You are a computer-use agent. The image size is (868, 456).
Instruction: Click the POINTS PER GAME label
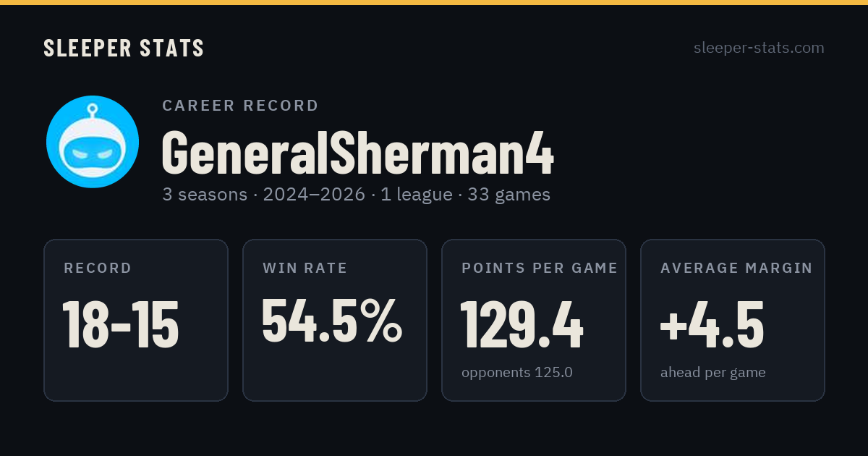click(540, 269)
